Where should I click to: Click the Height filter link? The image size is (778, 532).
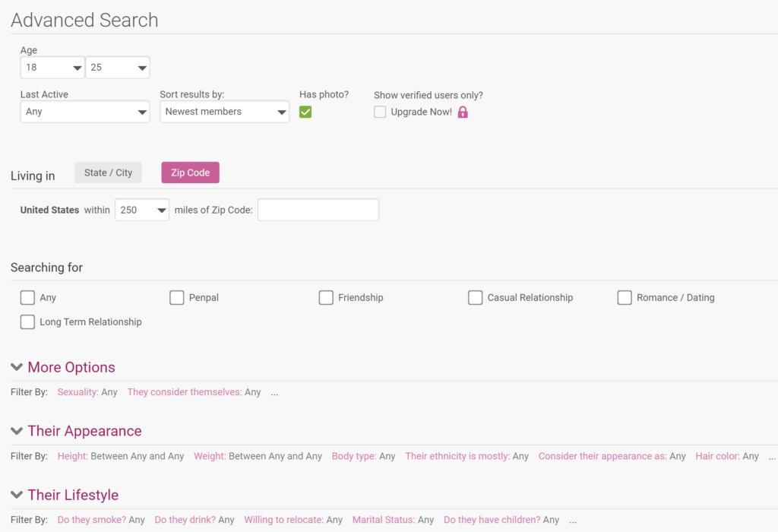(x=73, y=456)
